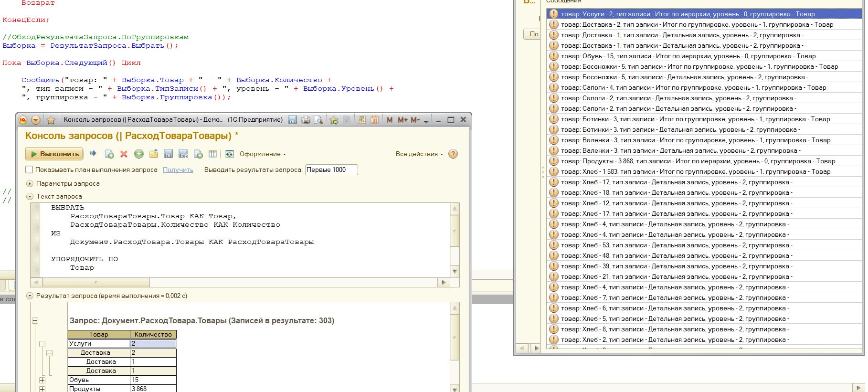868x392 pixels.
Task: Open the 1C main menu icon in title bar
Action: 23,120
